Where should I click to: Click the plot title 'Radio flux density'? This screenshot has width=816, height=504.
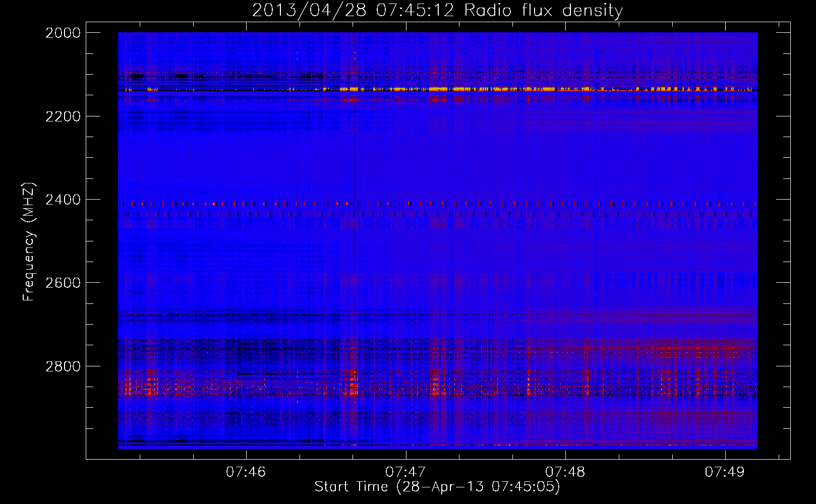click(543, 10)
